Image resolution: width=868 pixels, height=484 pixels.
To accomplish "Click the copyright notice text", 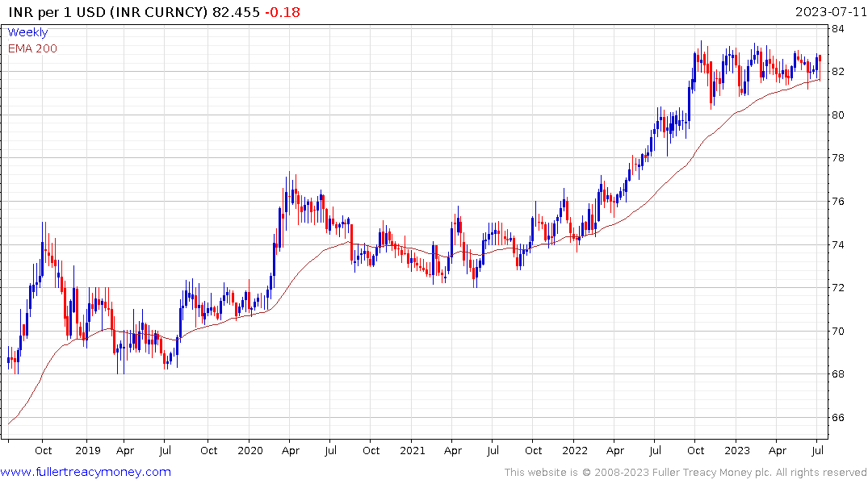I will point(686,473).
